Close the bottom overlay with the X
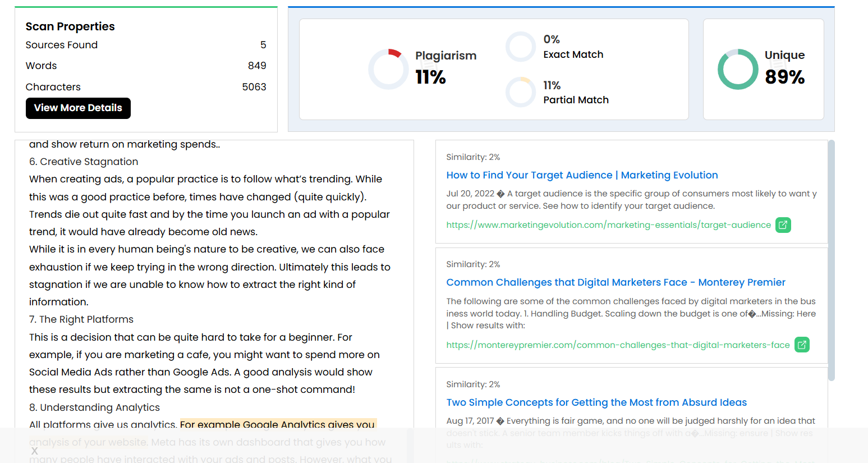This screenshot has width=868, height=463. [35, 451]
